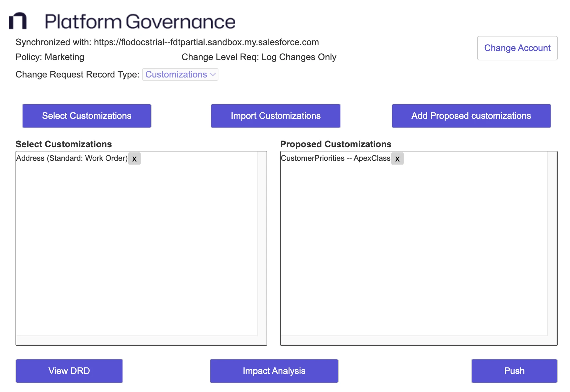
Task: Select the Address (Standard: Work Order) entry
Action: pos(72,158)
